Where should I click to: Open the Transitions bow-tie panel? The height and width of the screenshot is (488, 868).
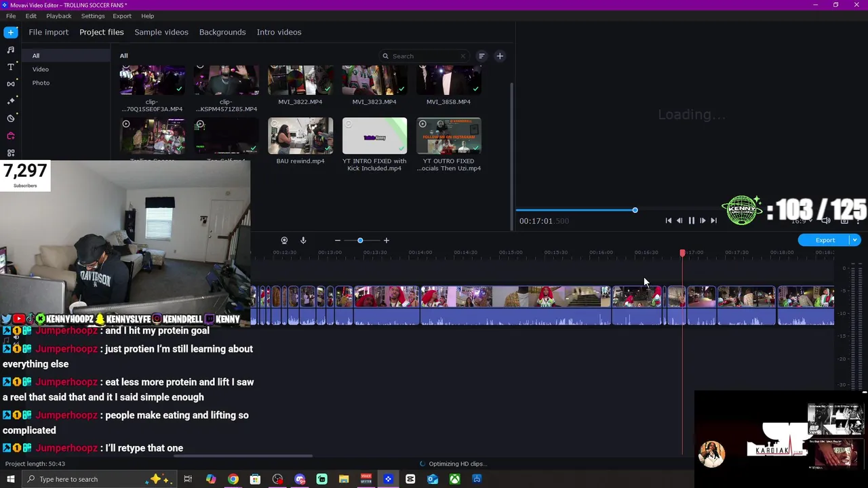(11, 84)
